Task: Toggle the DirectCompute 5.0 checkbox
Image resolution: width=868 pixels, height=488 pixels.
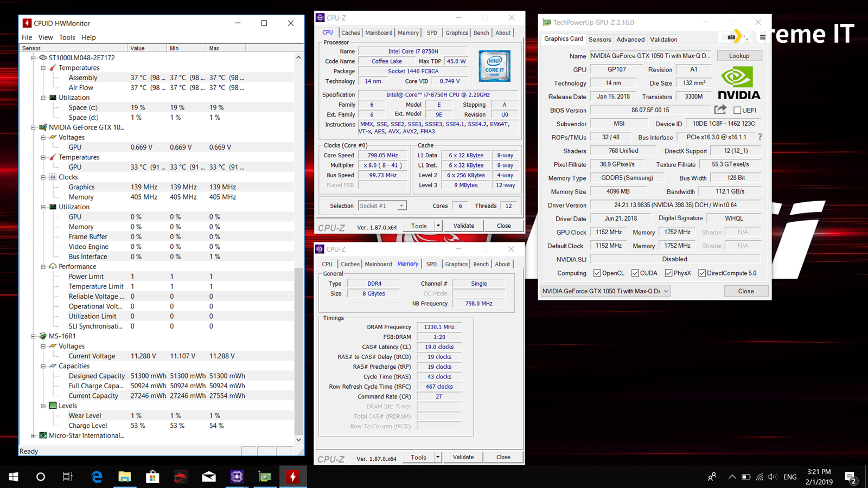Action: point(702,273)
